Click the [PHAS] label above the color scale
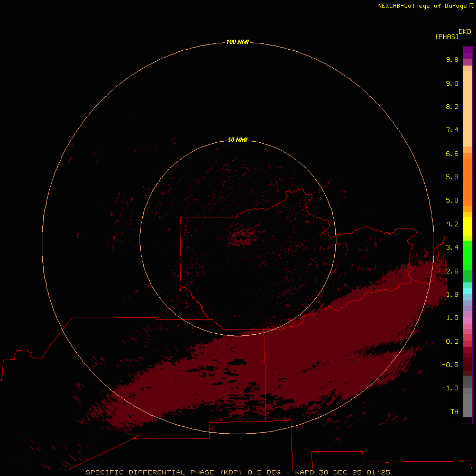476x476 pixels. (447, 36)
